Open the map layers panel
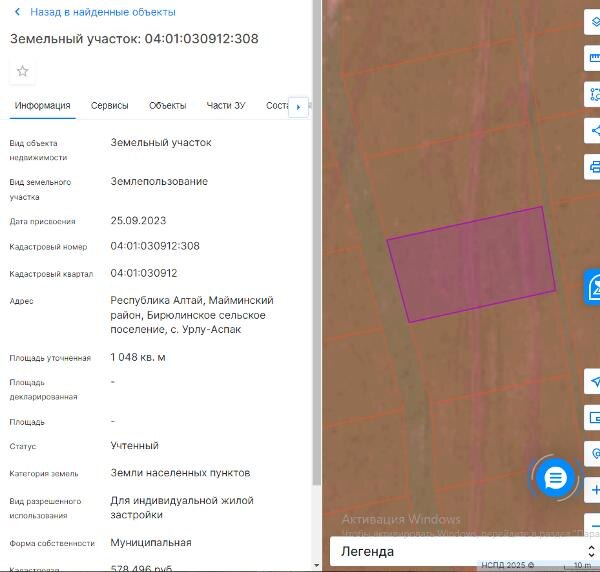This screenshot has height=572, width=600. (593, 22)
